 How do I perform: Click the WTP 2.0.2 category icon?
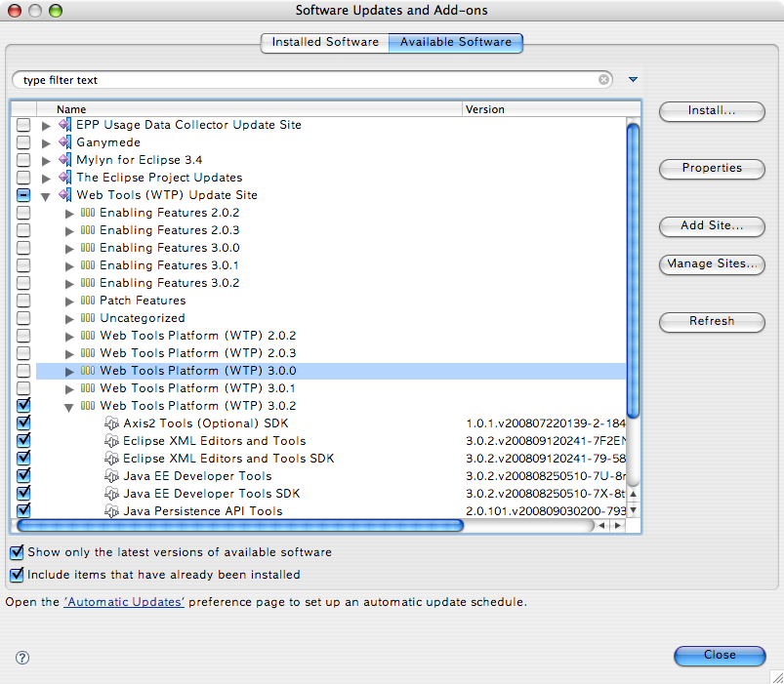[88, 336]
